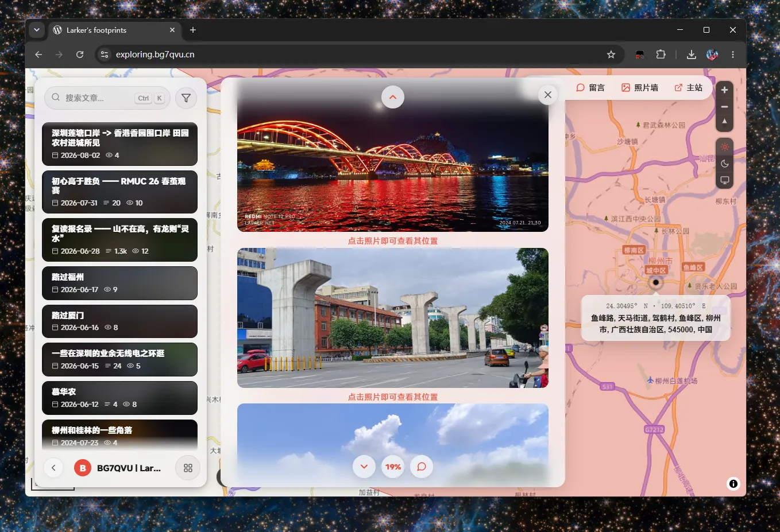
Task: Open the 照片墙 photo wall menu item
Action: click(x=640, y=88)
